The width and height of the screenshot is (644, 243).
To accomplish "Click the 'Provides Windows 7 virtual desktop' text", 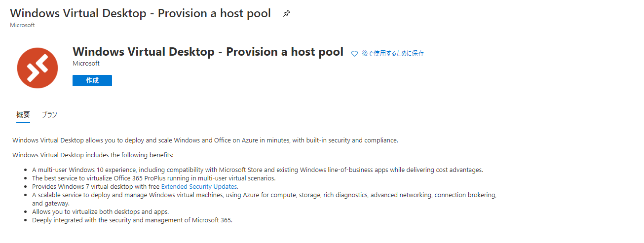I will [96, 186].
